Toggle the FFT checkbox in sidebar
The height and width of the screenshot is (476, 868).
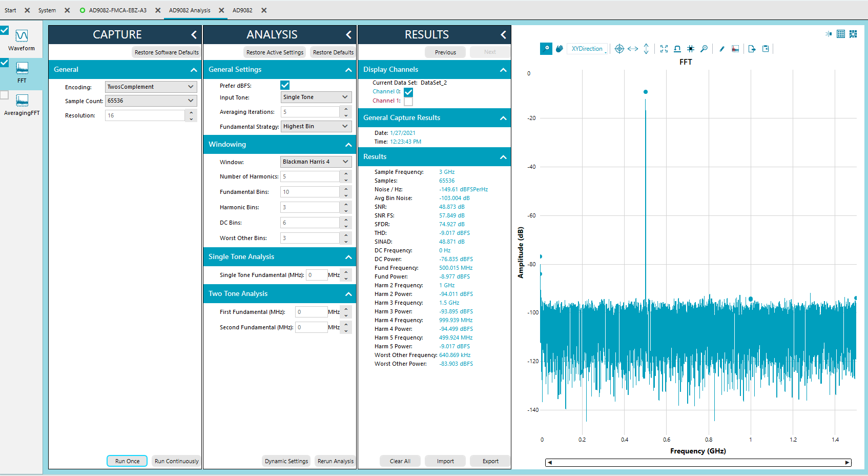pos(4,63)
